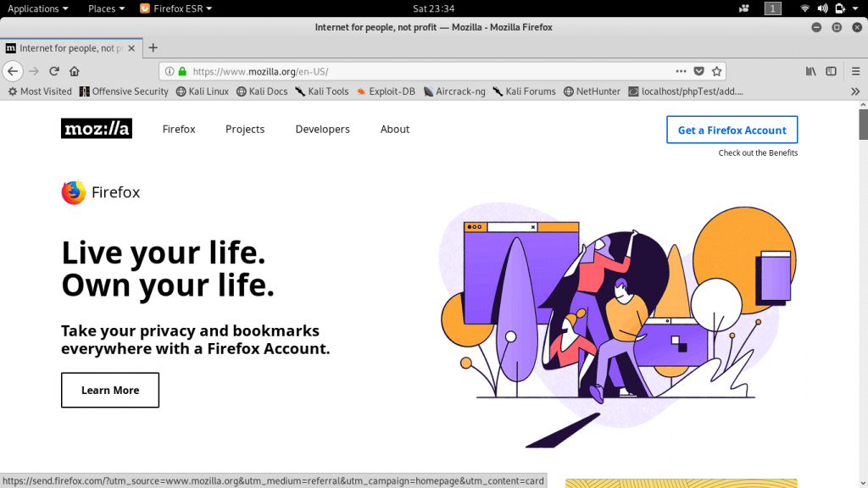This screenshot has height=488, width=868.
Task: Open the home page icon
Action: click(x=75, y=71)
